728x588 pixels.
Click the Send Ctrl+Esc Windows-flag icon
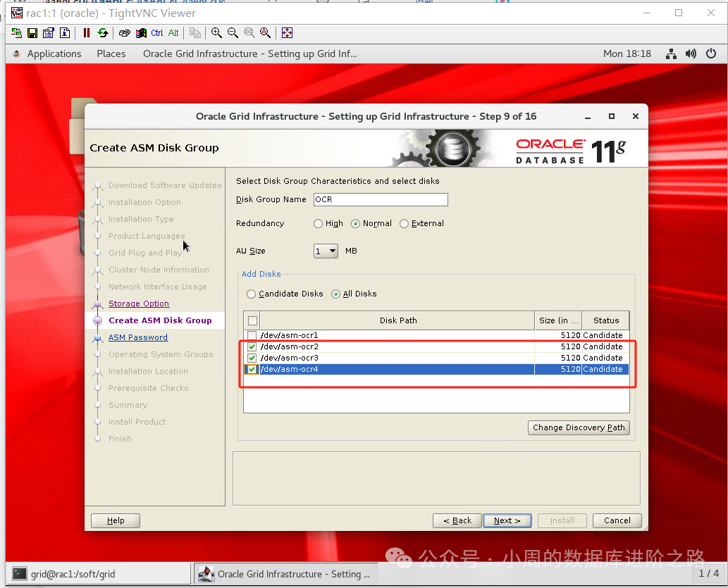pos(141,33)
